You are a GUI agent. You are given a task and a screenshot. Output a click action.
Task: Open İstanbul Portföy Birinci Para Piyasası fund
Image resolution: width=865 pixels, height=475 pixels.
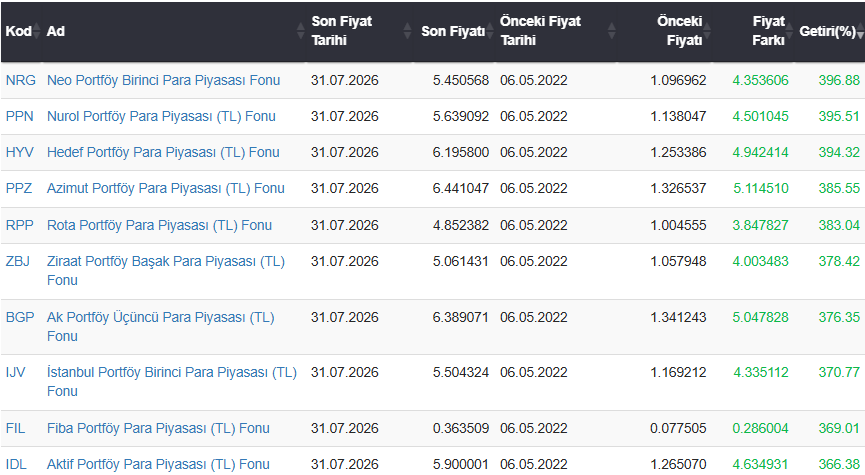(172, 382)
